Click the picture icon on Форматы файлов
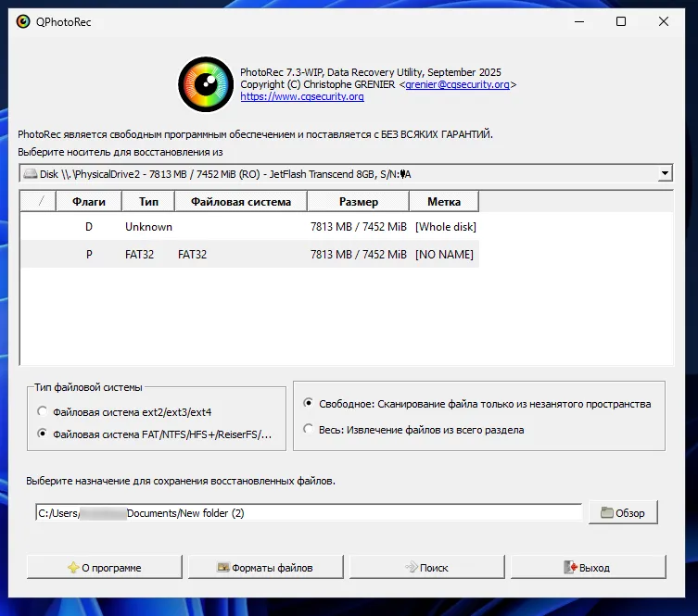 [222, 568]
